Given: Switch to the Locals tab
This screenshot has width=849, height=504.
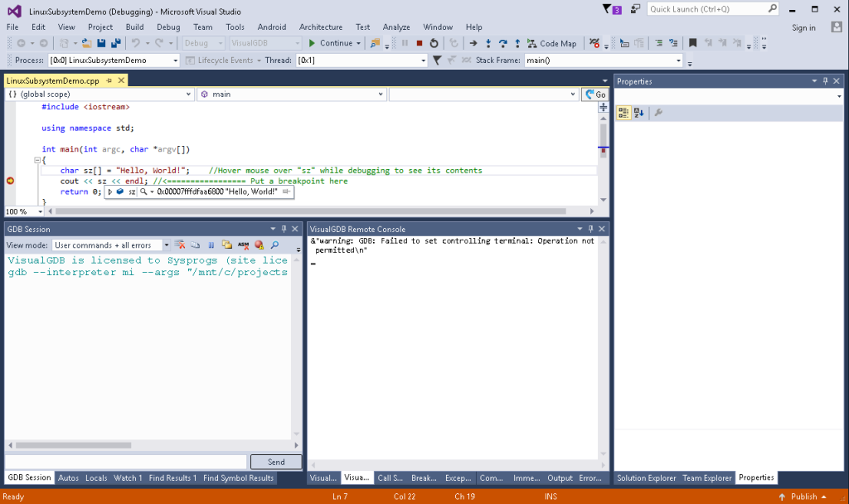Looking at the screenshot, I should 95,477.
